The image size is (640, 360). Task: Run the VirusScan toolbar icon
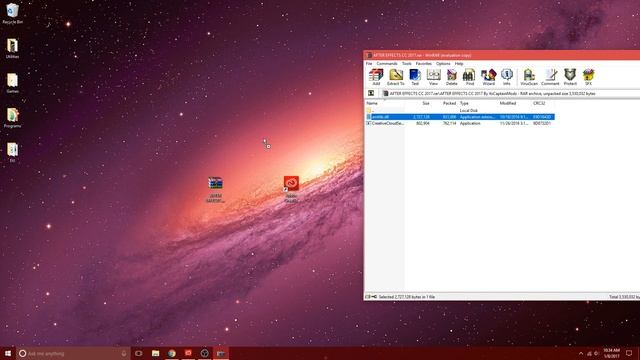click(x=529, y=77)
